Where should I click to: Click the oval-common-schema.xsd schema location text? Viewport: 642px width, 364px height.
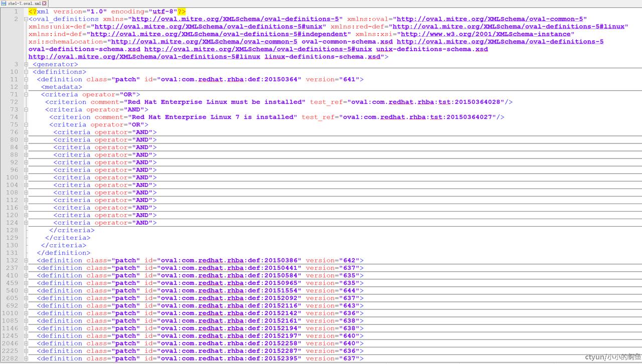pos(347,42)
